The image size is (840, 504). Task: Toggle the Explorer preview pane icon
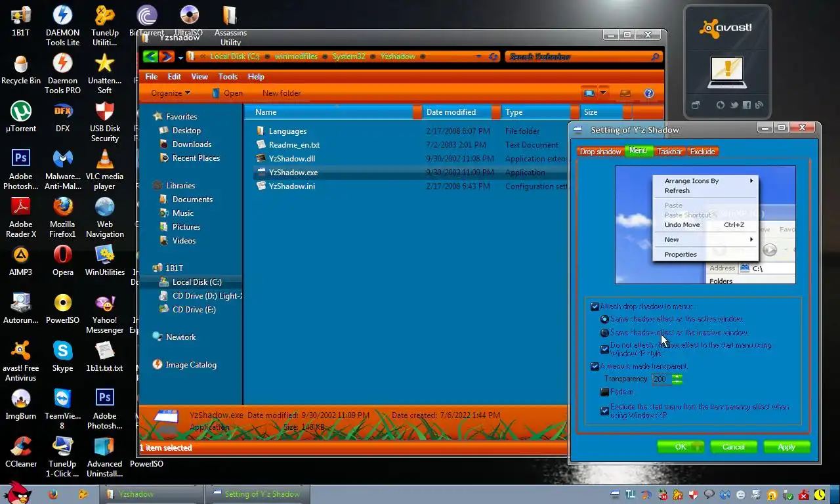(625, 93)
